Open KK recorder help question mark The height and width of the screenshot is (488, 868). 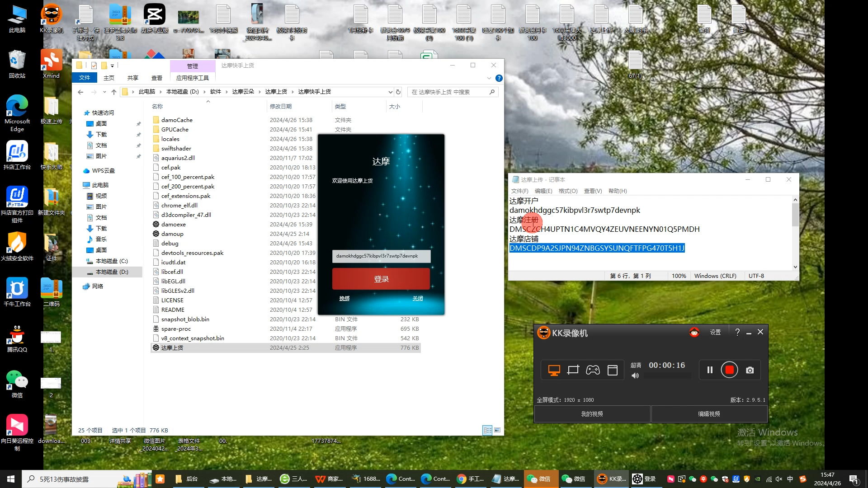(x=737, y=332)
